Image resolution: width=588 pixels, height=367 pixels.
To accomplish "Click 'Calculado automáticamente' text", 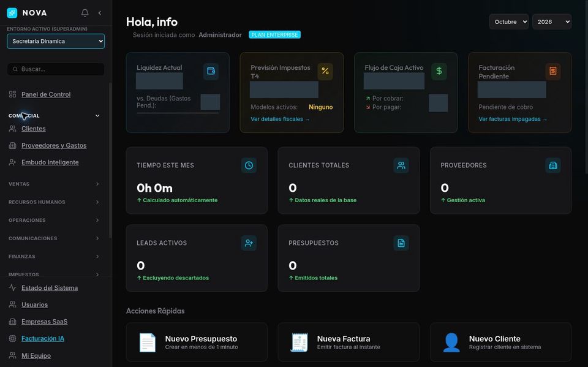I will [180, 200].
